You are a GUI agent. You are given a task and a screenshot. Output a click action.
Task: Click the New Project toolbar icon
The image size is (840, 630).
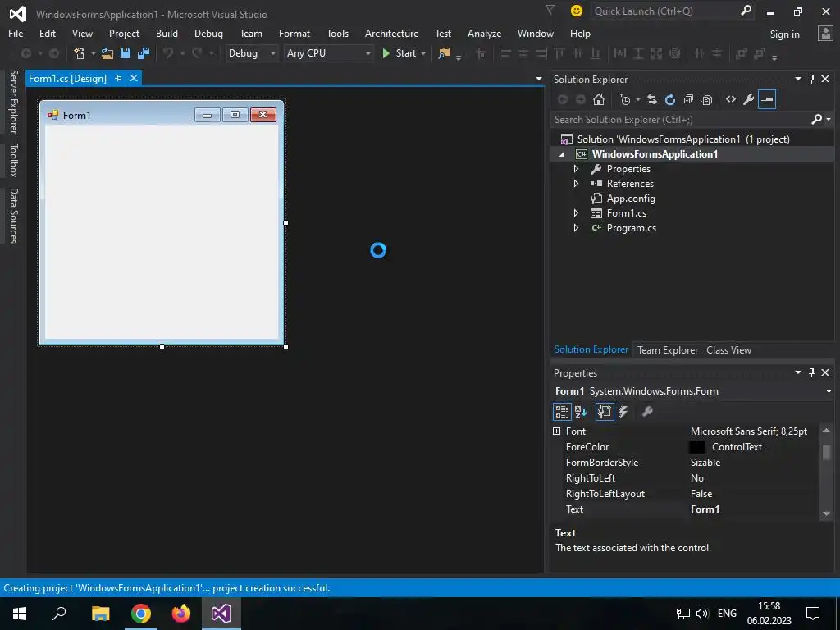80,53
